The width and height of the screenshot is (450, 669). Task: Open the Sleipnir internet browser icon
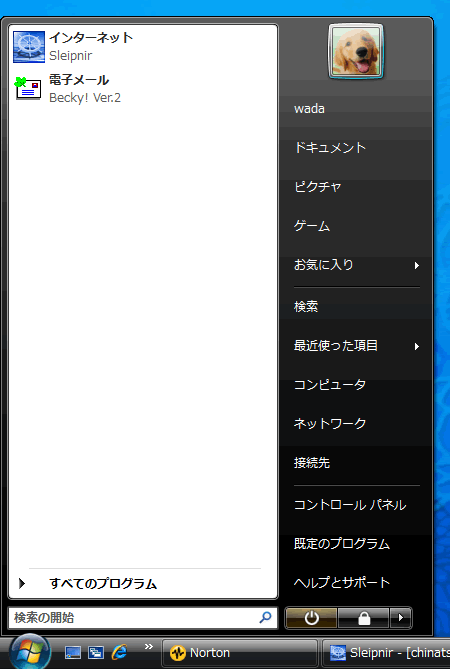pos(29,47)
